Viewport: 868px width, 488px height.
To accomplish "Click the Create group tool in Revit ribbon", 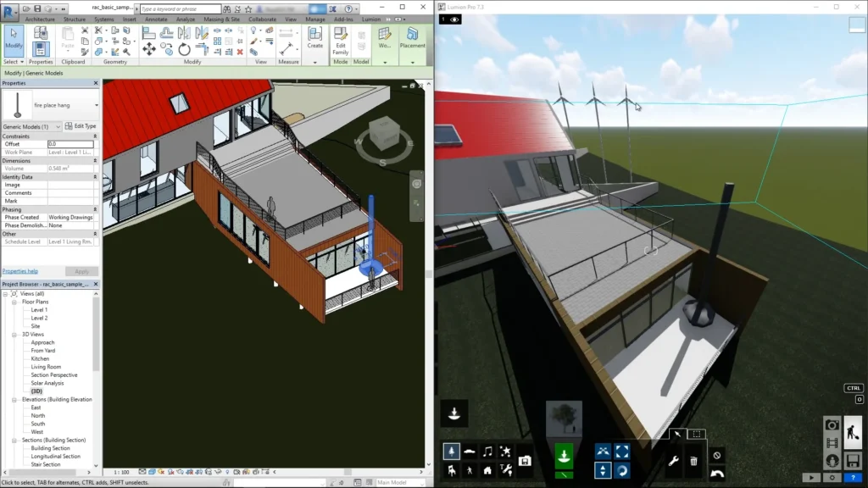I will click(x=315, y=37).
